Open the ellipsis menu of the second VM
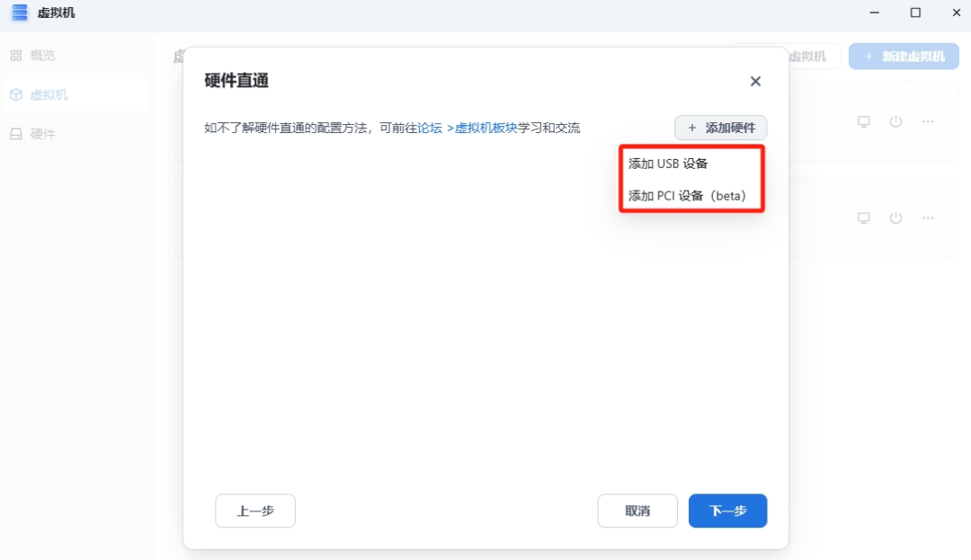Screen dimensions: 971x560 (928, 218)
